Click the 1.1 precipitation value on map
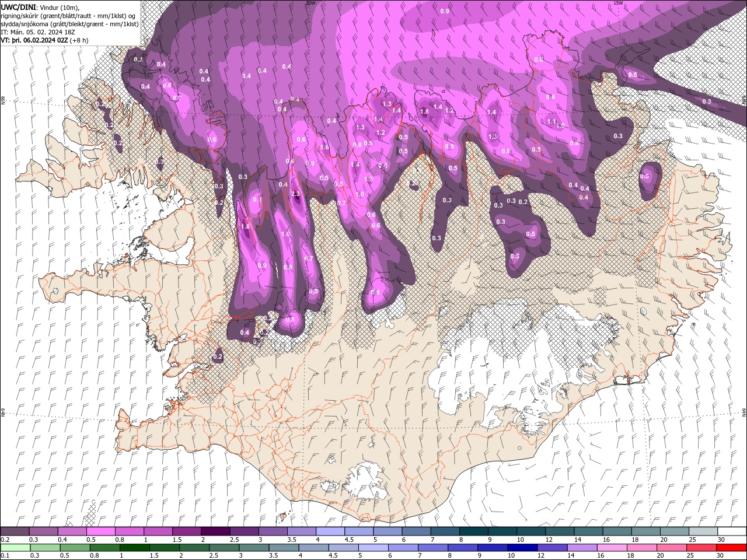 point(551,121)
